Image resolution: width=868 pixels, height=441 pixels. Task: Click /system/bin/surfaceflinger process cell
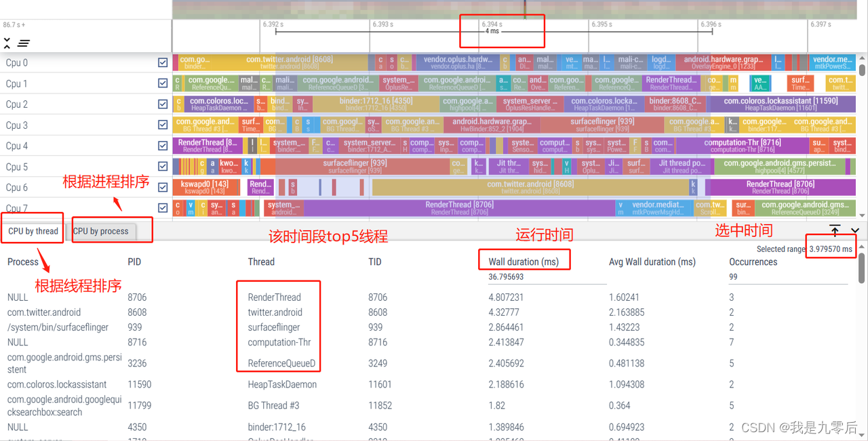[x=58, y=327]
